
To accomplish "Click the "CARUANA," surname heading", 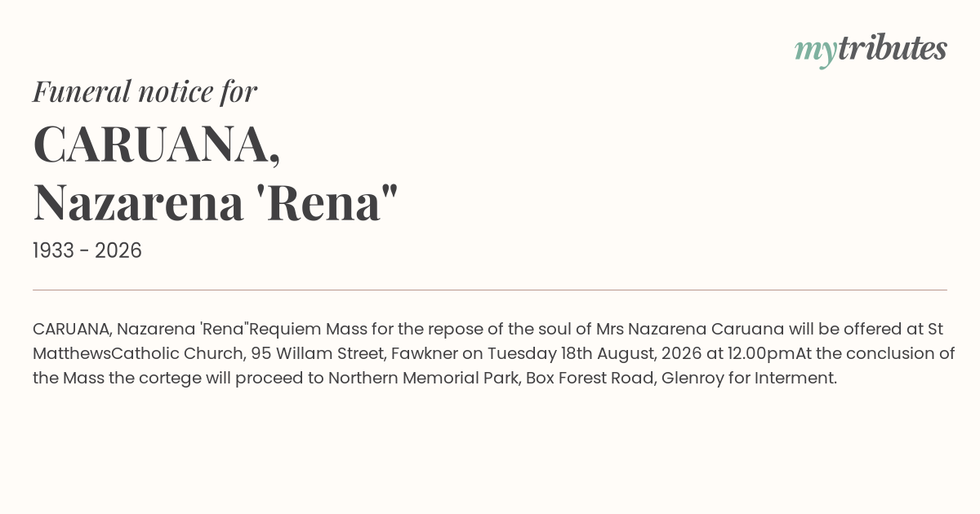I will [x=157, y=144].
